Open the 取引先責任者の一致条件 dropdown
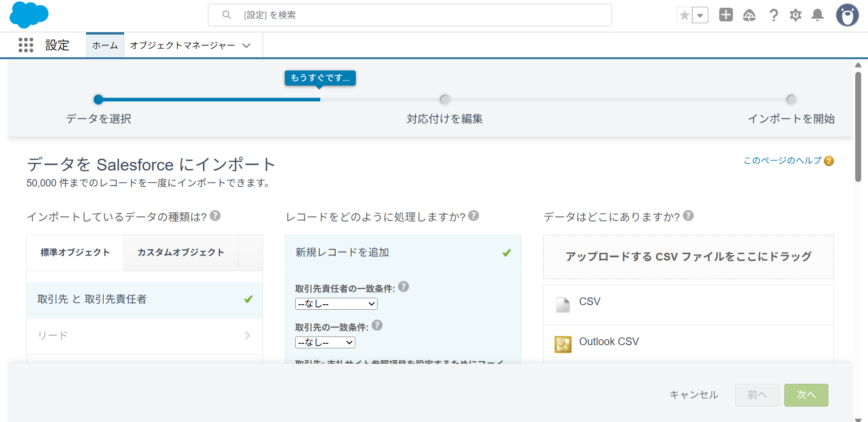The height and width of the screenshot is (422, 868). click(x=336, y=304)
